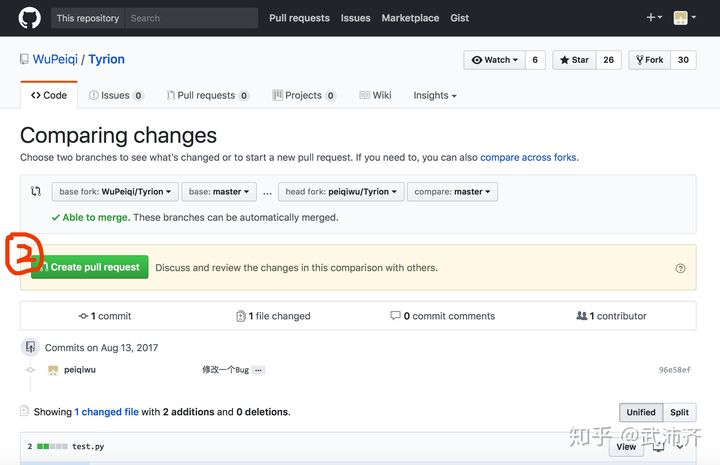Click Issues in top navigation
Screen dimensions: 720x465
(x=355, y=18)
